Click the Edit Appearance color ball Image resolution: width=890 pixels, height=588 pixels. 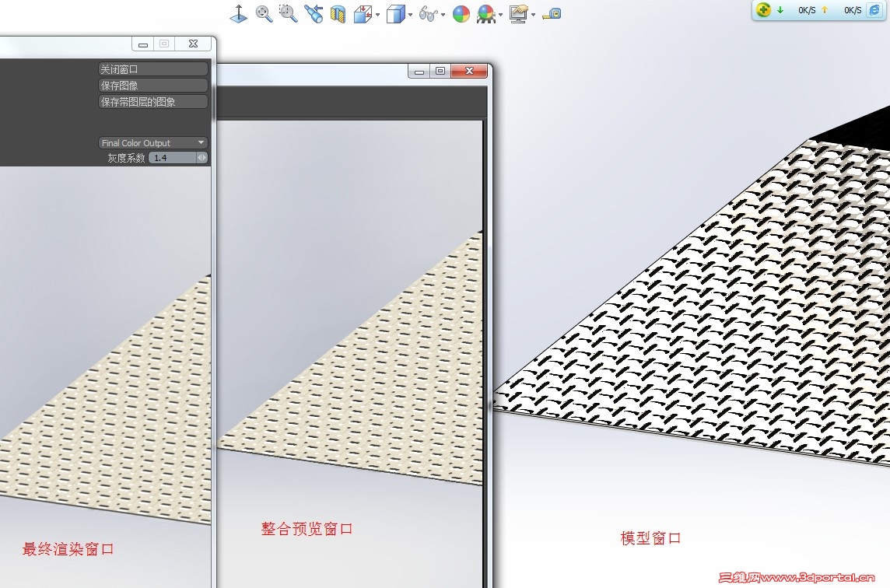(x=461, y=14)
